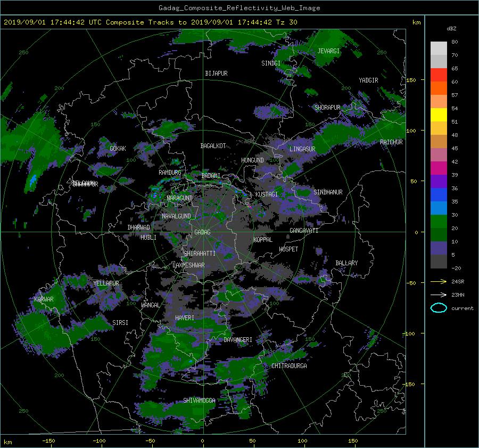Click the cyan current ellipse legend icon
This screenshot has height=448, width=479.
(439, 308)
